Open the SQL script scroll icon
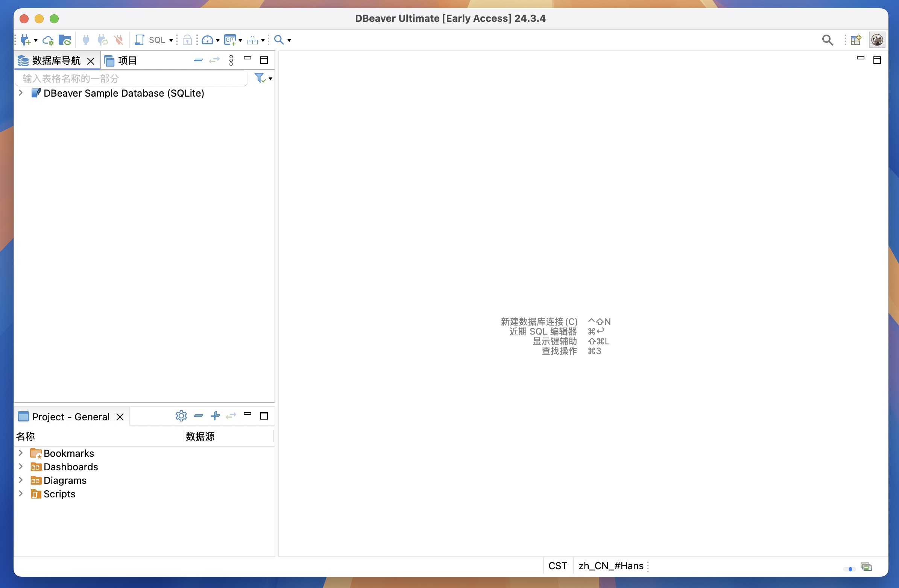 coord(140,39)
